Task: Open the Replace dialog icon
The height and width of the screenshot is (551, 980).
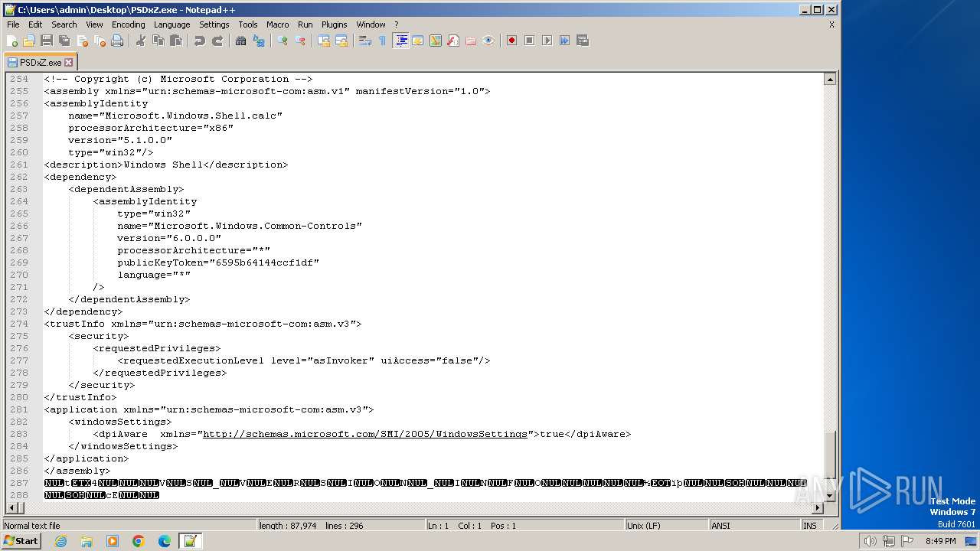Action: coord(259,41)
